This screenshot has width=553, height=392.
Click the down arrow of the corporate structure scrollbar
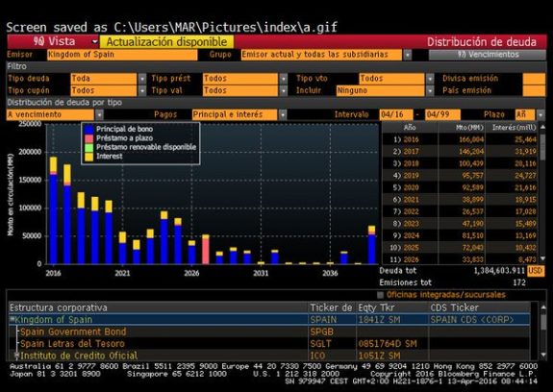[x=543, y=355]
